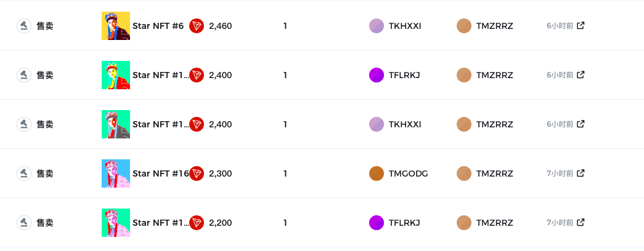Click the brown avatar beside TMGODG
Viewport: 644px width, 251px height.
click(377, 173)
